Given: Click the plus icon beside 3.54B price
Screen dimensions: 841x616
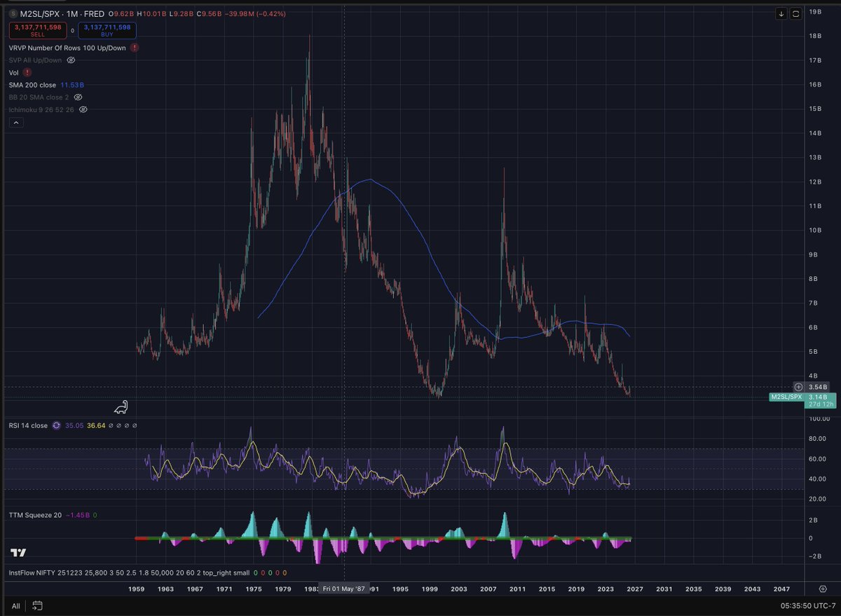Looking at the screenshot, I should (798, 387).
